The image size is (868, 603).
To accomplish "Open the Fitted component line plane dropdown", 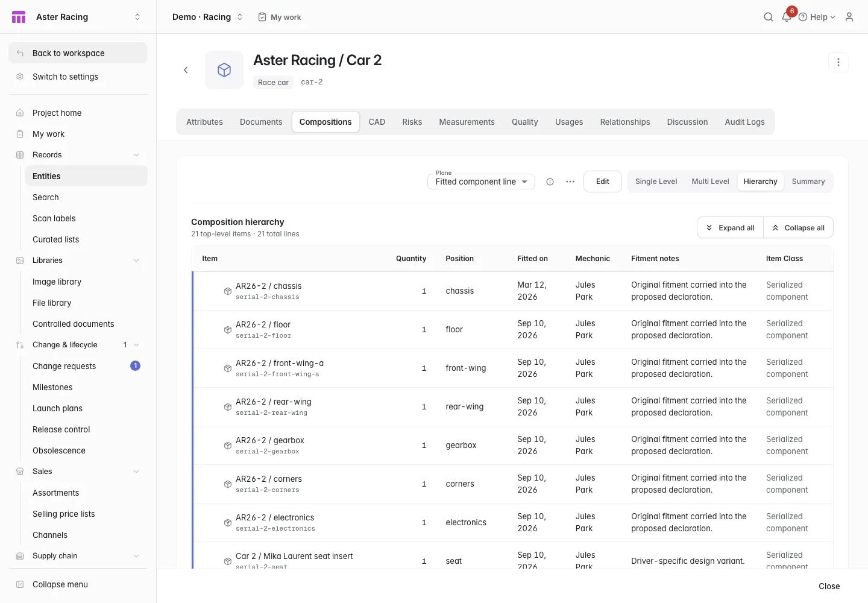I will (x=481, y=182).
